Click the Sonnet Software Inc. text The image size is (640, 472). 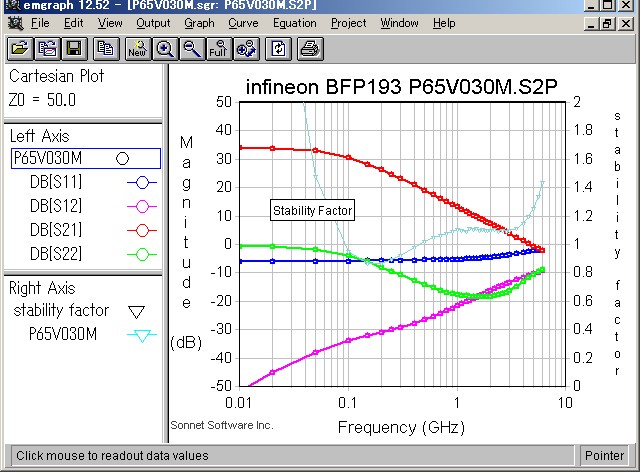[x=221, y=425]
